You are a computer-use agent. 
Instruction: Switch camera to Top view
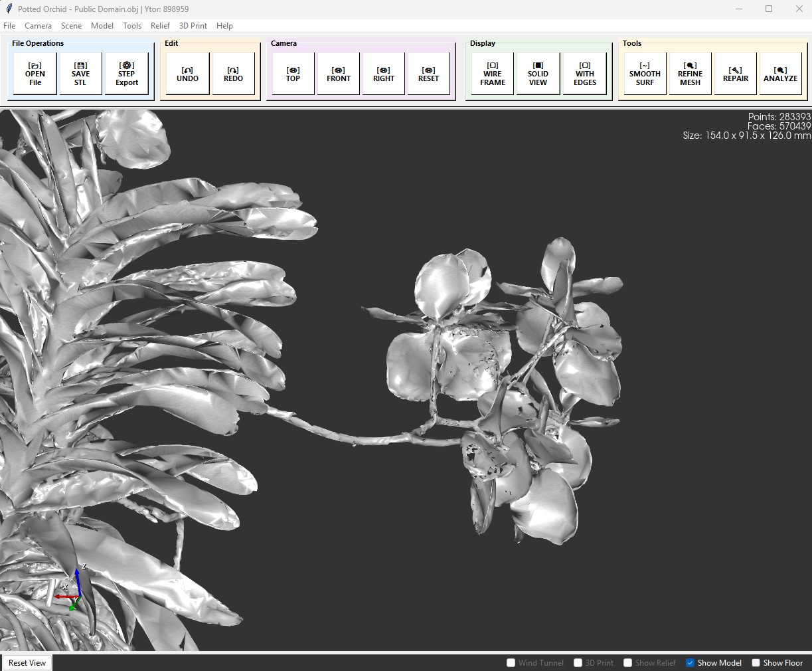coord(293,74)
